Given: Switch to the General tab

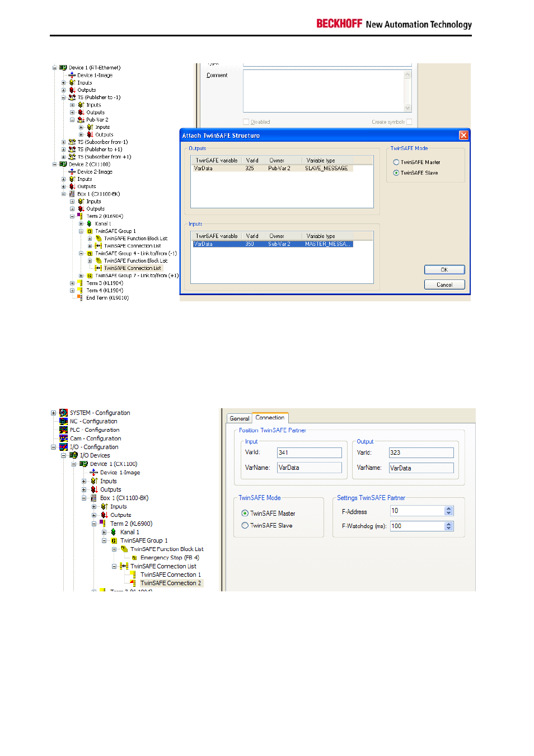Looking at the screenshot, I should (240, 418).
